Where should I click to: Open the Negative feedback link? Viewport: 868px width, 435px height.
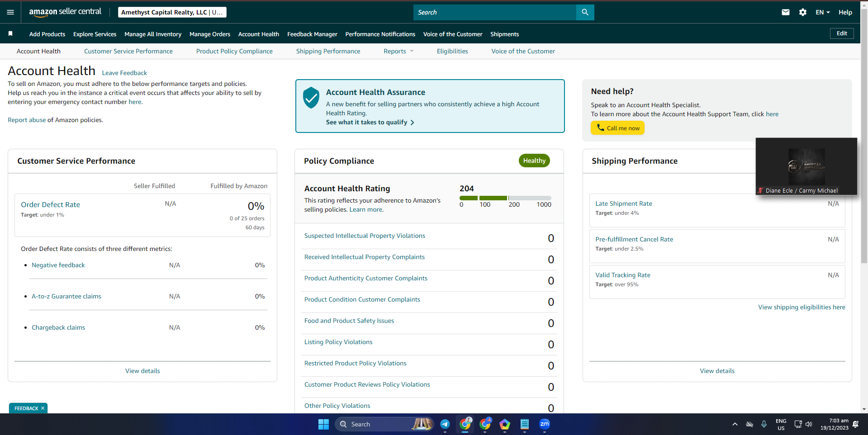coord(58,265)
